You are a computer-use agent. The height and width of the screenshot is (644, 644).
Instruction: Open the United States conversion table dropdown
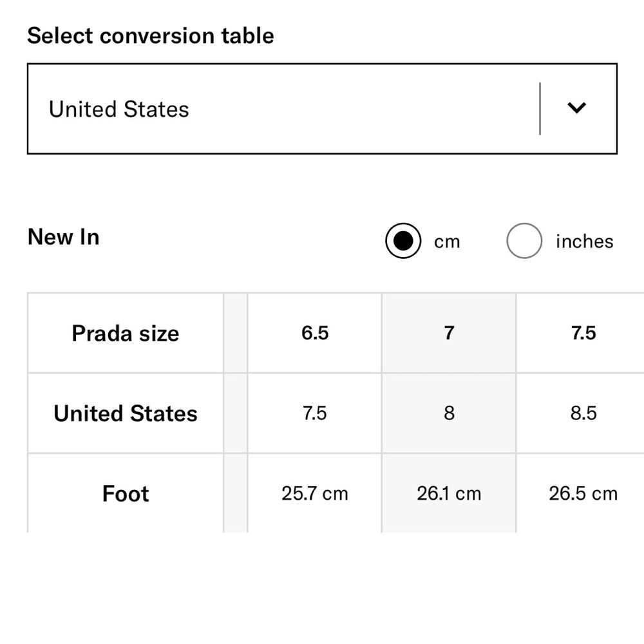[x=322, y=109]
